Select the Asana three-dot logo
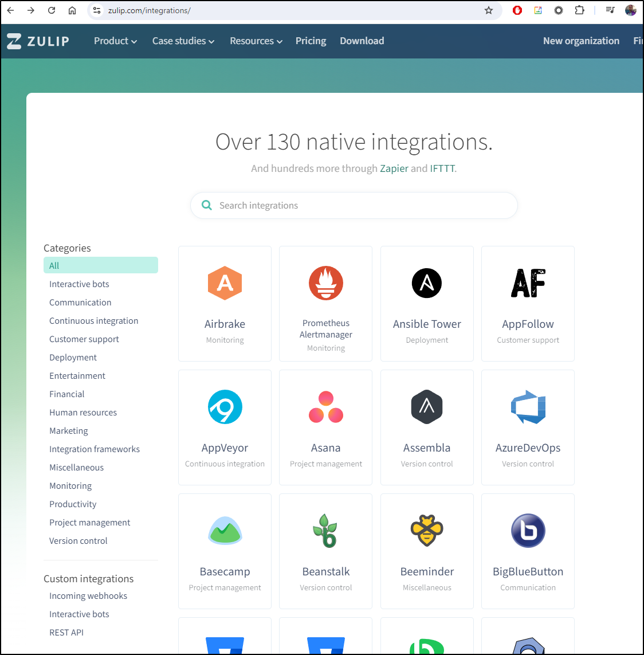The width and height of the screenshot is (644, 655). pyautogui.click(x=326, y=407)
